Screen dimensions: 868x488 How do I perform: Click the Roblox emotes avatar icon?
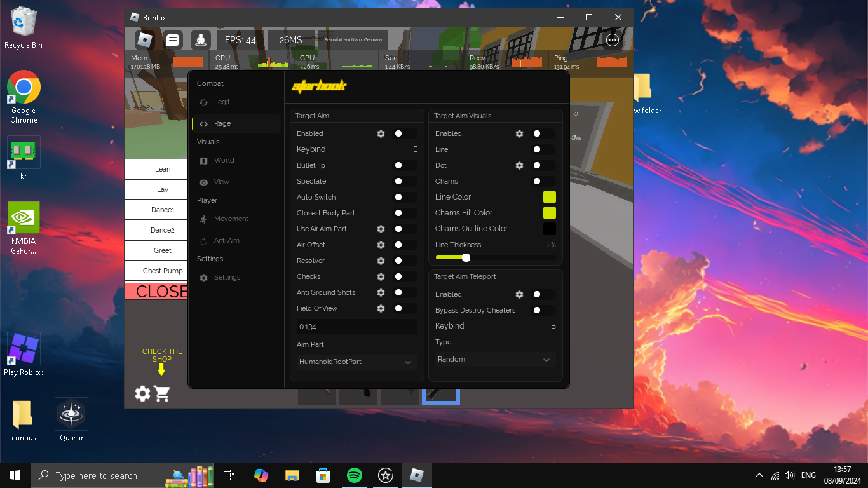pos(201,40)
